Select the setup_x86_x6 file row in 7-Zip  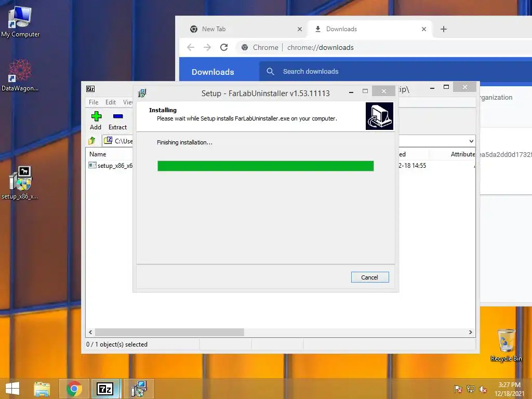(x=110, y=166)
